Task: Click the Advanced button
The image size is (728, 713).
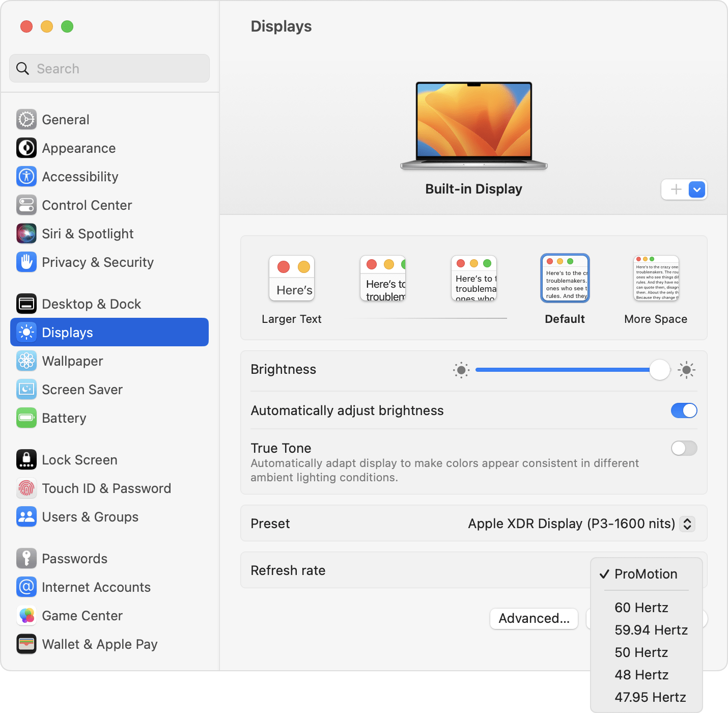Action: pos(534,619)
